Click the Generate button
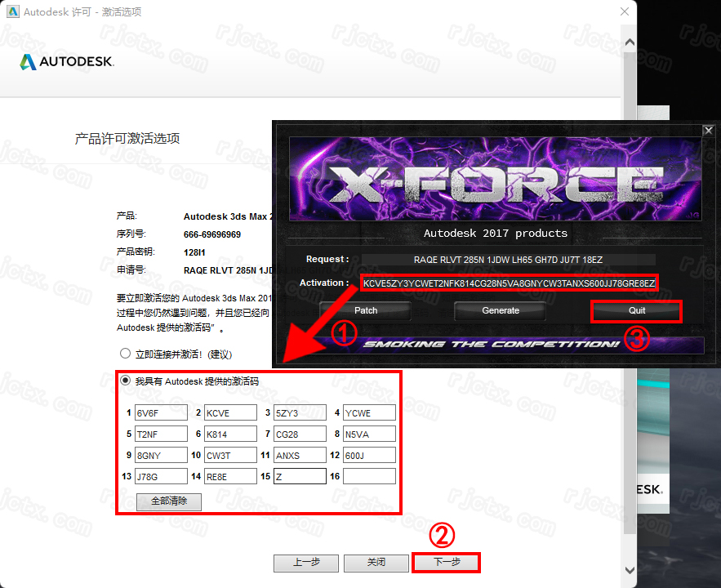 pos(501,310)
